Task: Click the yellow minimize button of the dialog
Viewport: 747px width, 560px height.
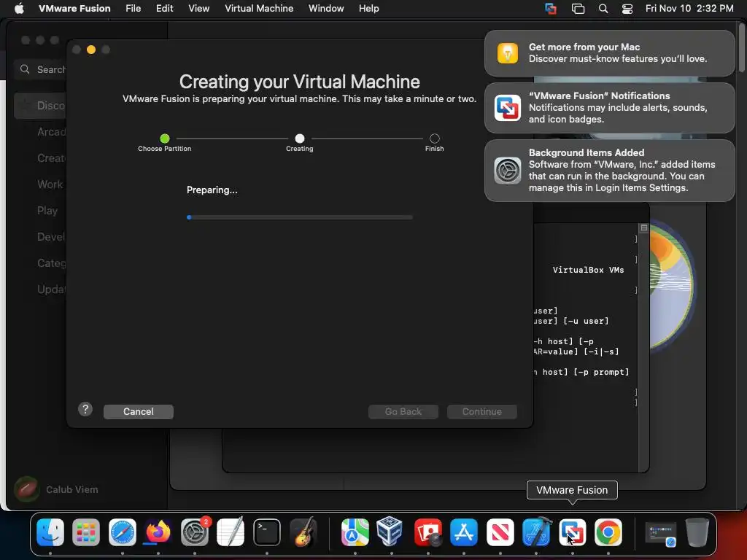Action: click(91, 50)
